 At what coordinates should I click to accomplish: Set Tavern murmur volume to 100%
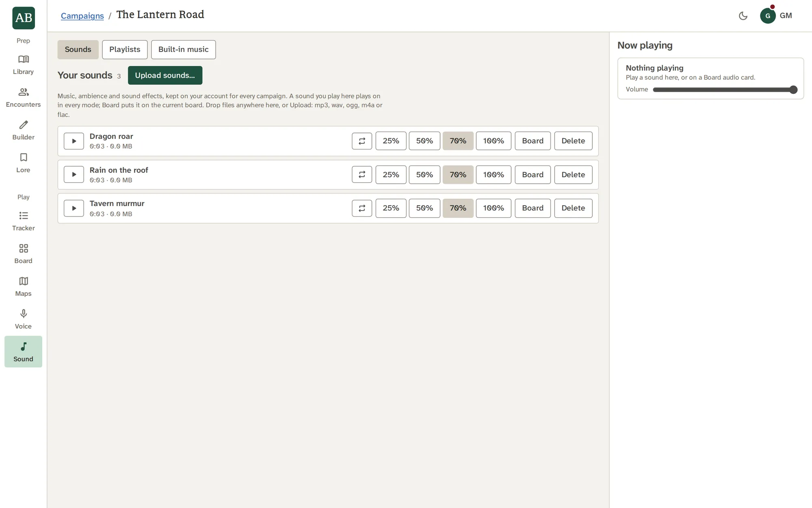click(493, 208)
